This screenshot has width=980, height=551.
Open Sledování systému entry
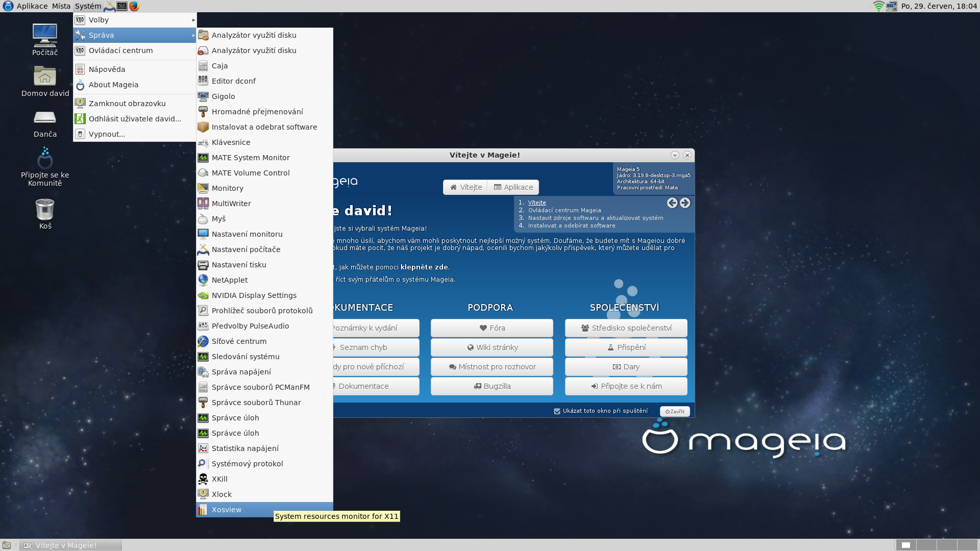click(264, 357)
